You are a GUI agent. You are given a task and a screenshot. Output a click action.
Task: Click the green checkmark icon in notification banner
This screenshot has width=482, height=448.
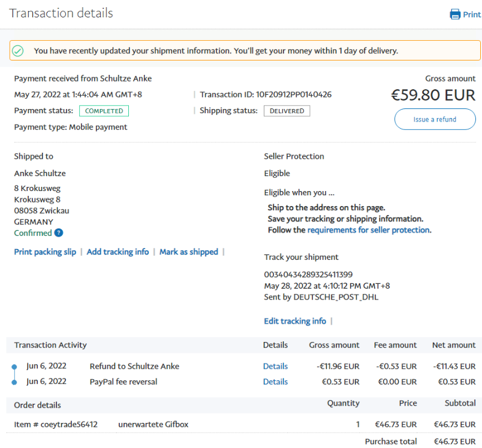pos(18,51)
